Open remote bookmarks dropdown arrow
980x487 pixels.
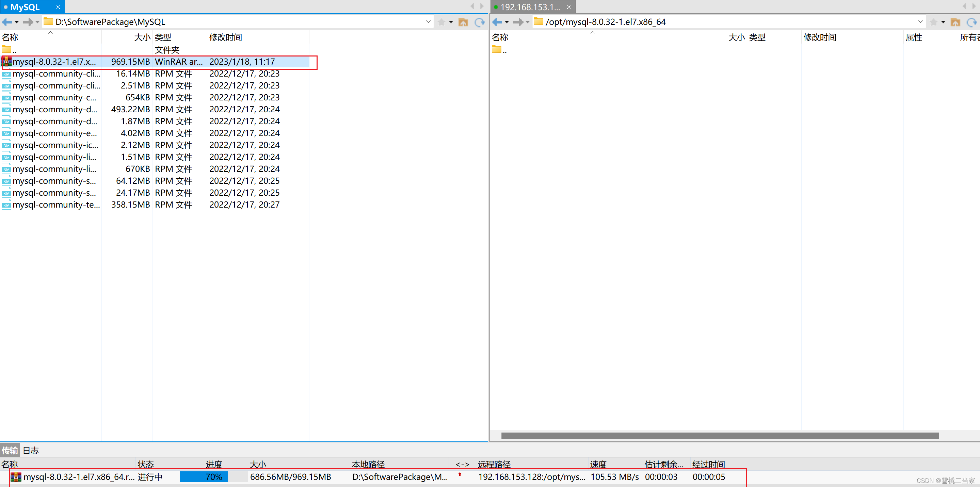click(x=943, y=22)
